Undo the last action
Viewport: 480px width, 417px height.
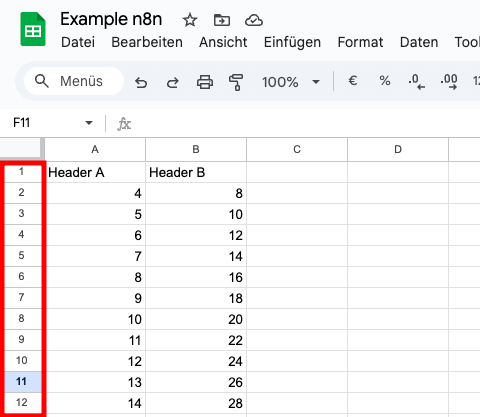[141, 82]
